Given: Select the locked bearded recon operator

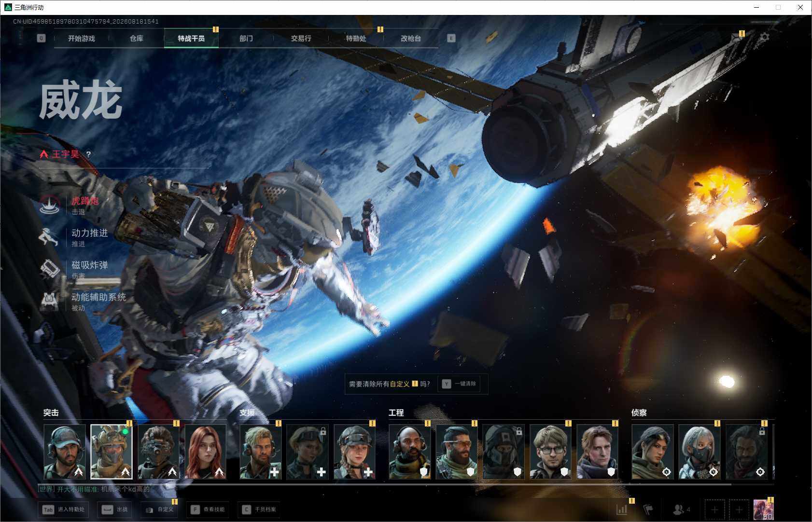Looking at the screenshot, I should (x=746, y=452).
